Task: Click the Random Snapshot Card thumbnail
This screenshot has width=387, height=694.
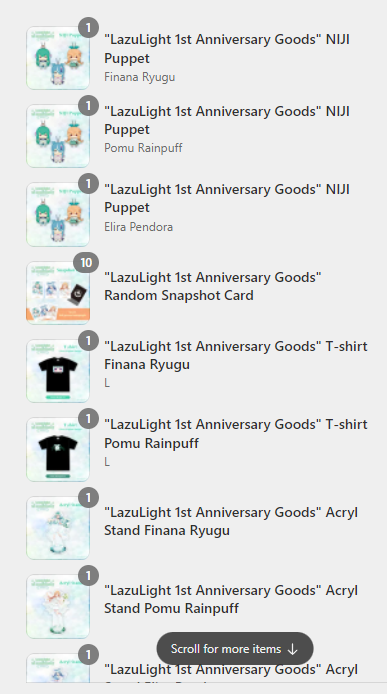Action: point(58,293)
